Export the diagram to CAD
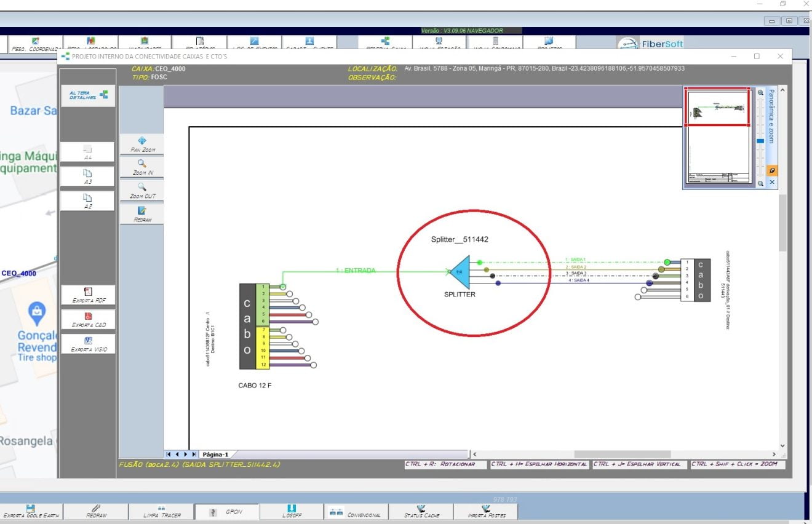The height and width of the screenshot is (524, 812). (x=88, y=320)
